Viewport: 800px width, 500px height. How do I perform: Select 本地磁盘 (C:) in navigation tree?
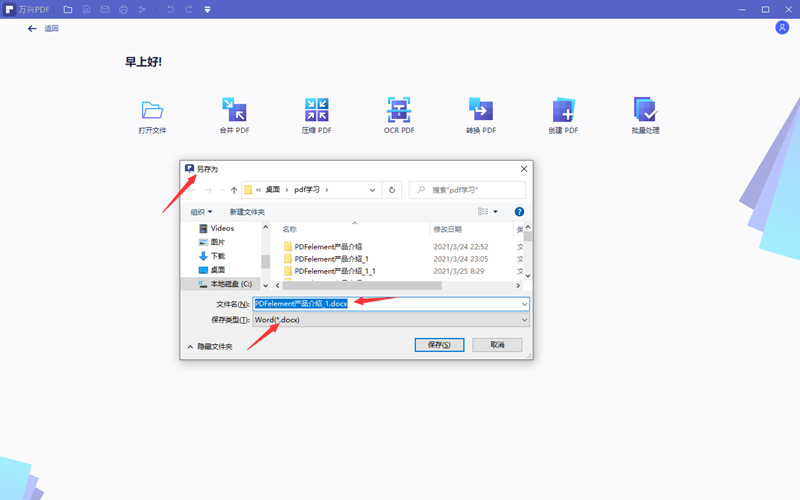(x=230, y=284)
